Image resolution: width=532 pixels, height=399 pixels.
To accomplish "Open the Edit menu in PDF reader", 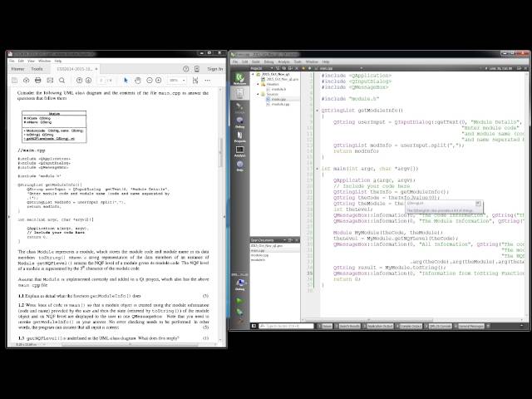I will pyautogui.click(x=21, y=61).
